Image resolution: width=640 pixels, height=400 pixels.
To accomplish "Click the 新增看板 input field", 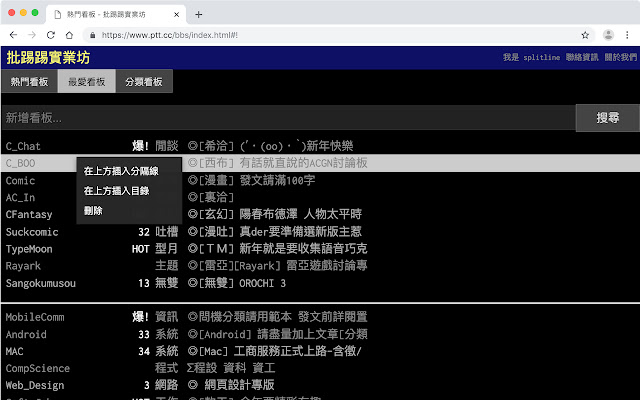I will pos(289,118).
